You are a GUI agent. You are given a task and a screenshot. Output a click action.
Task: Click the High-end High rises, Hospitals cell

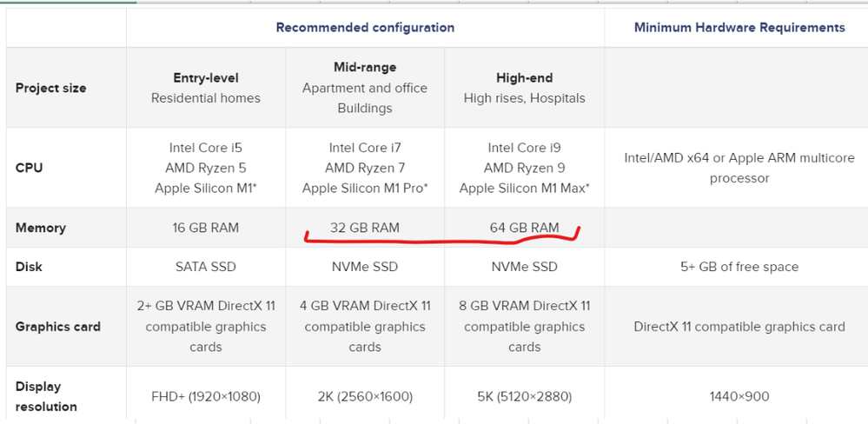click(x=524, y=88)
